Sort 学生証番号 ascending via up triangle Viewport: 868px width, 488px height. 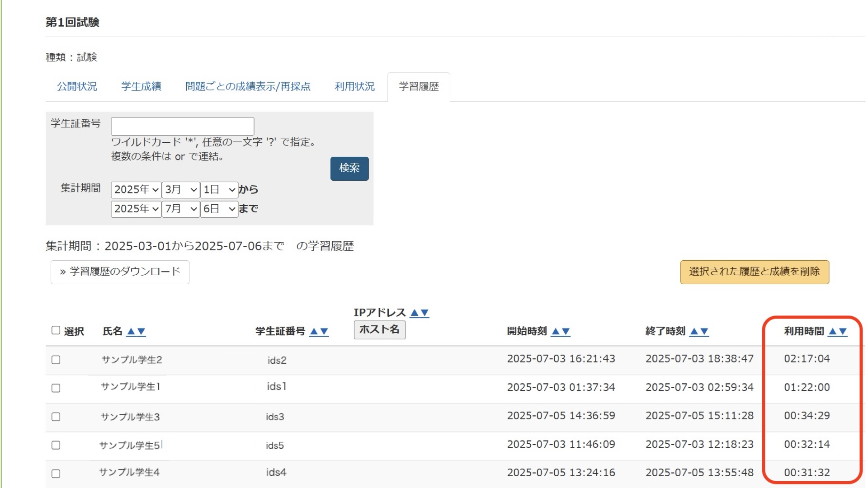(314, 332)
